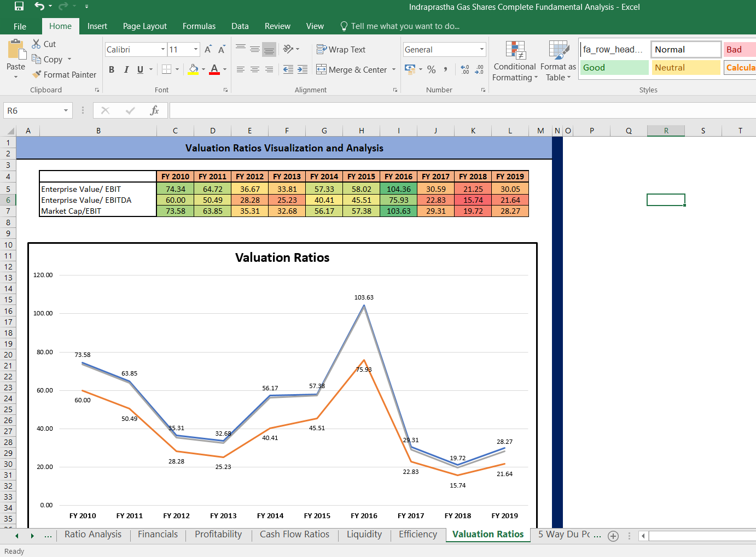Switch to the Page Layout tab
This screenshot has height=557, width=756.
click(x=145, y=26)
